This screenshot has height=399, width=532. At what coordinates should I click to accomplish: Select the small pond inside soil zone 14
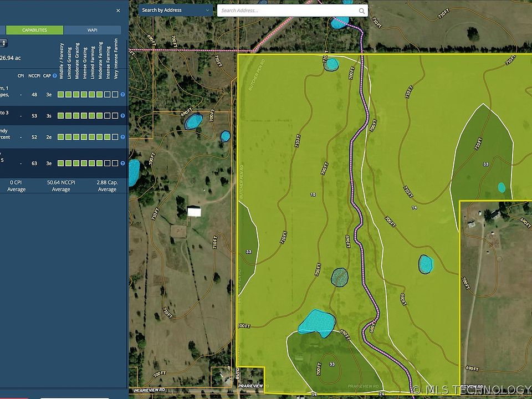tap(425, 264)
